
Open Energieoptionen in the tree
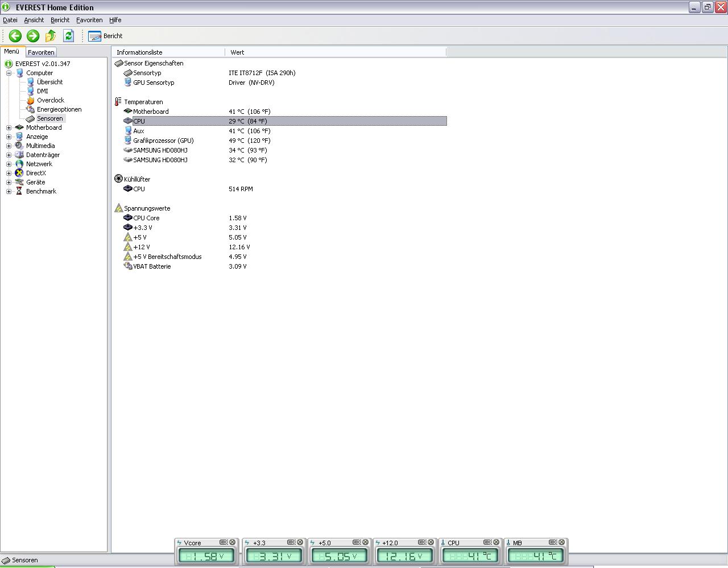pos(59,109)
